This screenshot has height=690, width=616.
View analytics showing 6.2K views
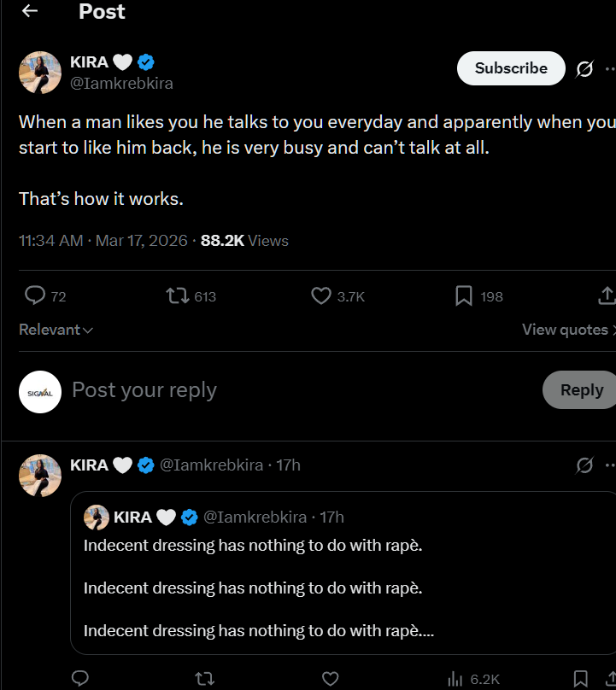pyautogui.click(x=474, y=679)
